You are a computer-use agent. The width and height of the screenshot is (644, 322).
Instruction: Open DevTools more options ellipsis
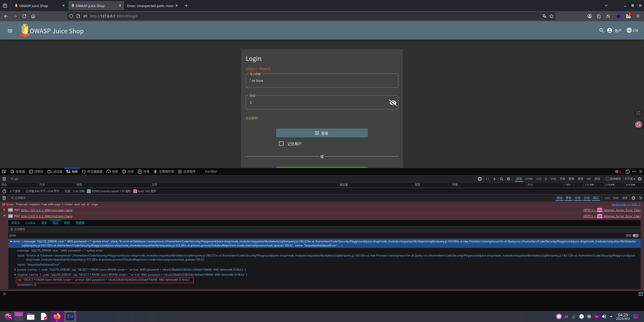(x=634, y=172)
